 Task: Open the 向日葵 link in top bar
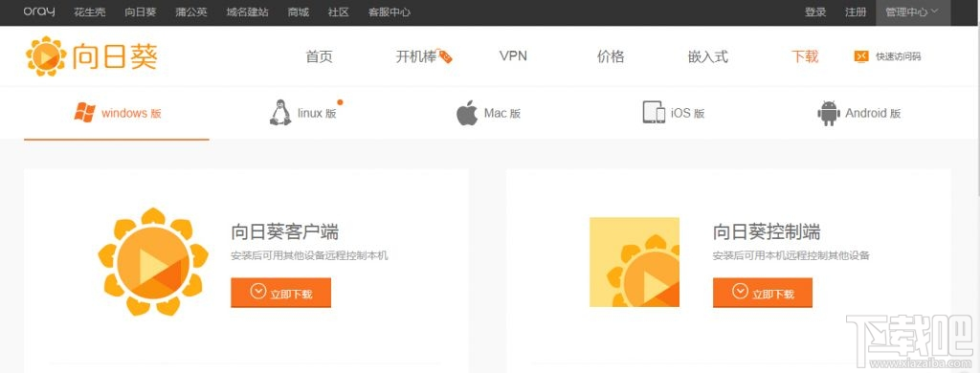point(140,11)
